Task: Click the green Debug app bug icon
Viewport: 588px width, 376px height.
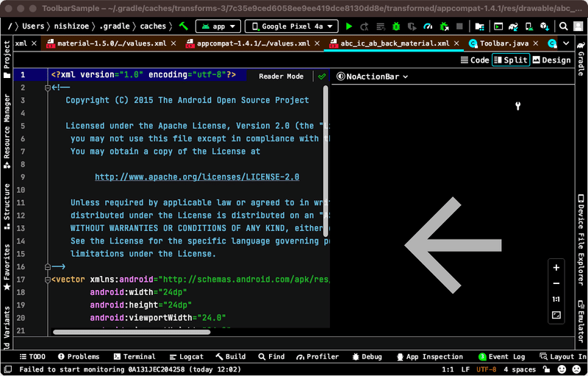Action: click(396, 26)
